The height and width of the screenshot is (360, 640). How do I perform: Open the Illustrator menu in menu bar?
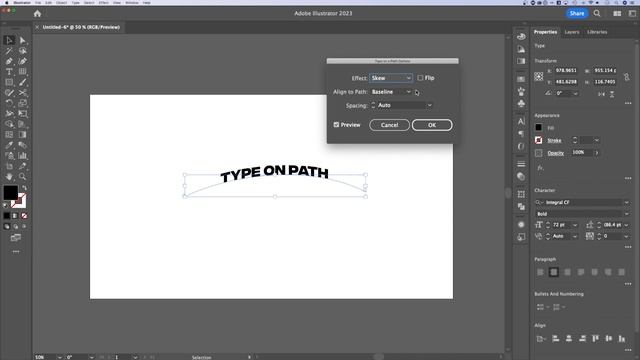22,2
